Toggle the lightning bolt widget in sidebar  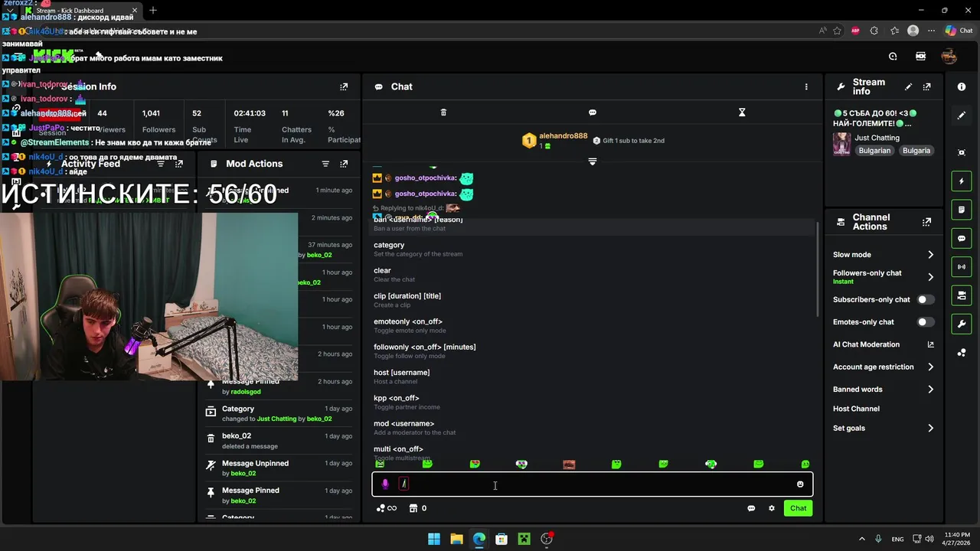click(962, 181)
